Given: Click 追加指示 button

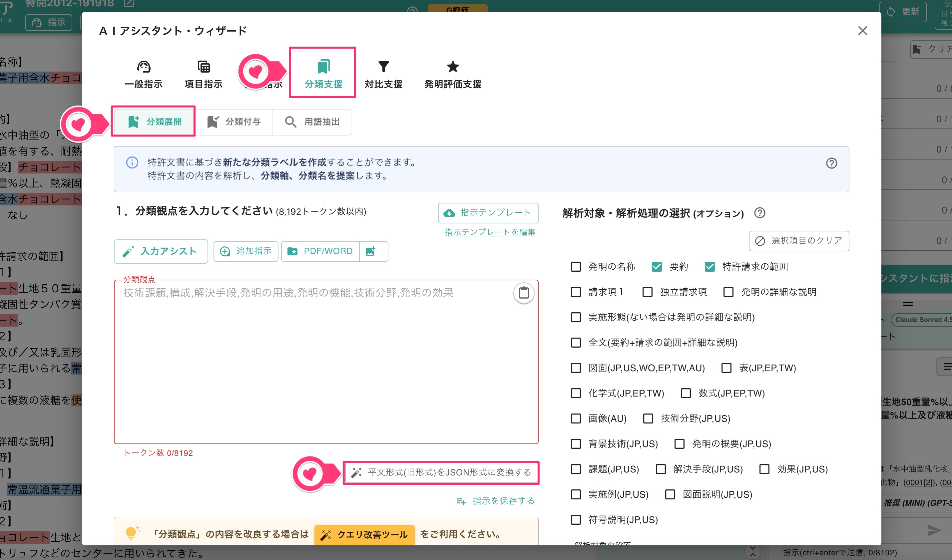Looking at the screenshot, I should click(x=246, y=251).
